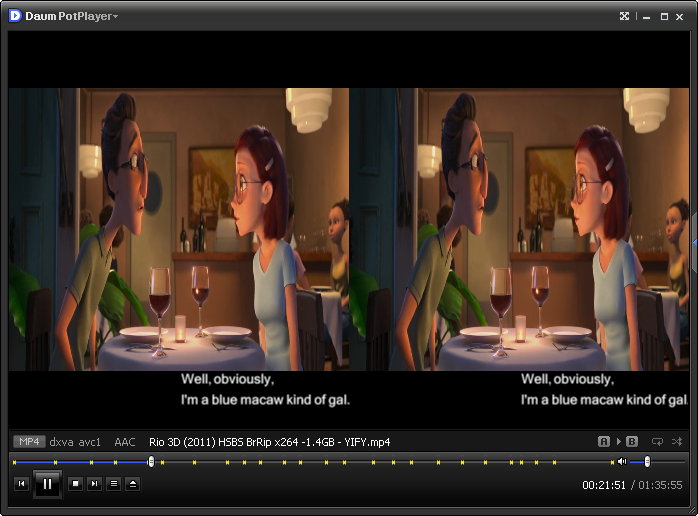Click the dxva decoder label
This screenshot has height=516, width=698.
click(61, 441)
